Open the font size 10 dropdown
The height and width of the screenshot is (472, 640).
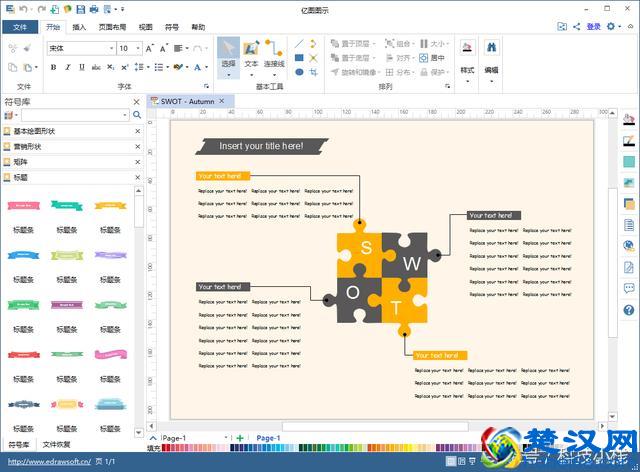click(x=138, y=49)
